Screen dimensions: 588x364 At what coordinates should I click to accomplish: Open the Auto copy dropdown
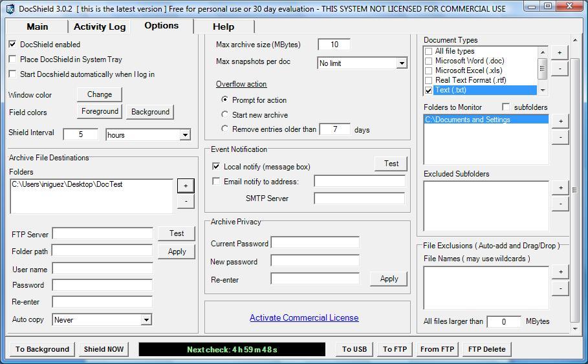[146, 320]
